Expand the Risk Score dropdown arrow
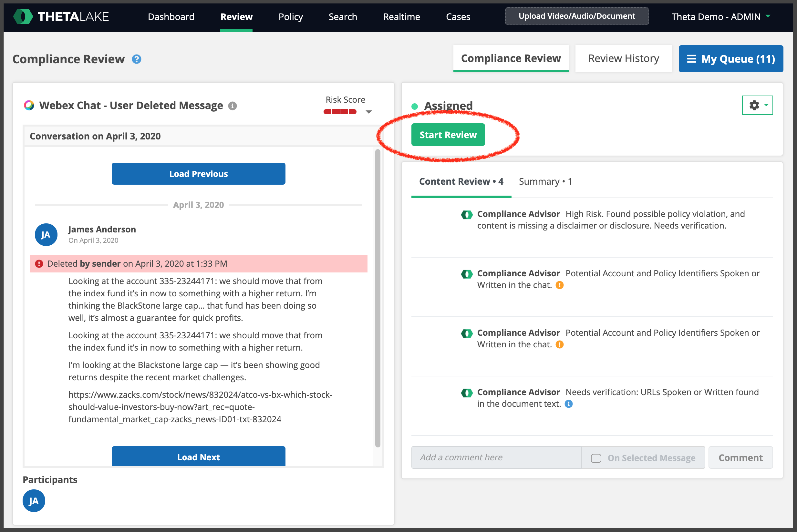This screenshot has width=797, height=532. [x=369, y=112]
